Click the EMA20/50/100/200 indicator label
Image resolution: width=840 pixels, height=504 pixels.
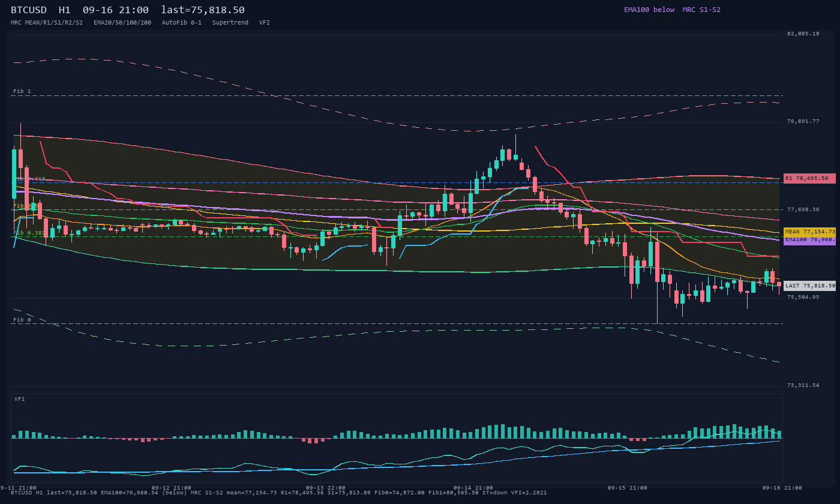pos(122,23)
